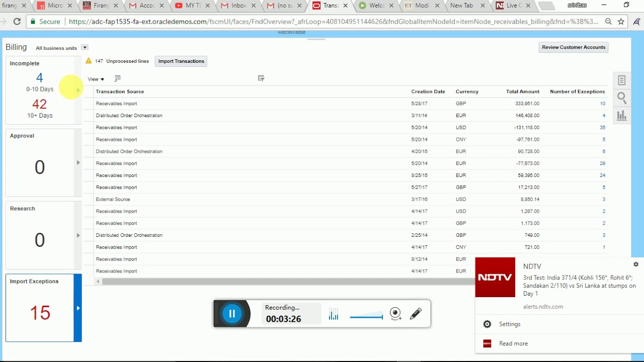This screenshot has width=644, height=362.
Task: Click the browser address bar URL
Action: pyautogui.click(x=334, y=22)
